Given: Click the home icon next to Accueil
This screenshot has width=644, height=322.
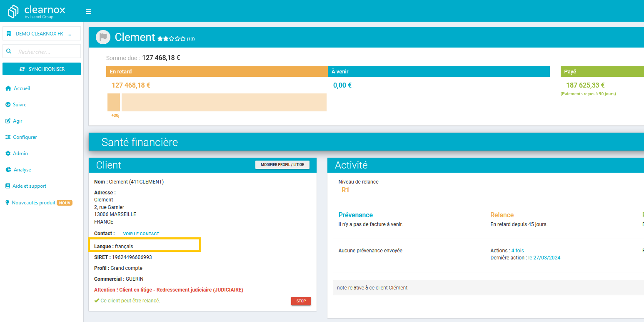Looking at the screenshot, I should [8, 88].
